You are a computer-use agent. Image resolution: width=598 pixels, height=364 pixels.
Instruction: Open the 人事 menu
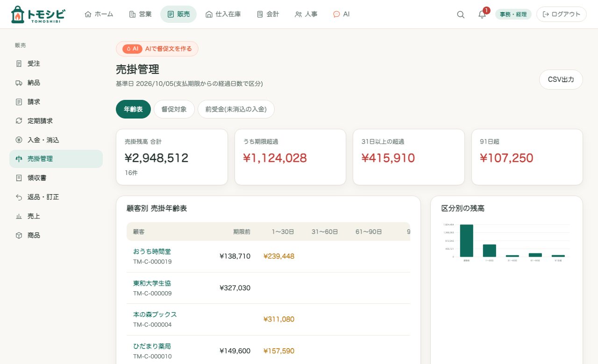point(306,14)
